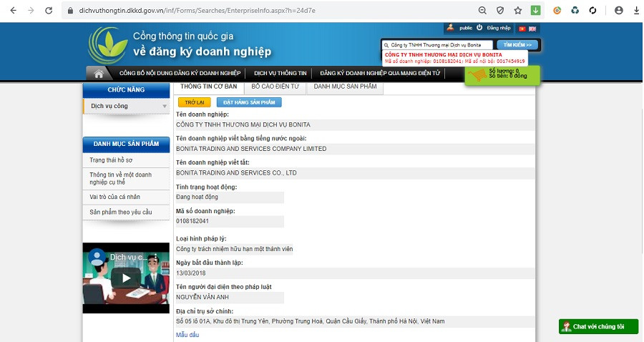Click the recycle-style extension icon
644x342 pixels.
[575, 11]
